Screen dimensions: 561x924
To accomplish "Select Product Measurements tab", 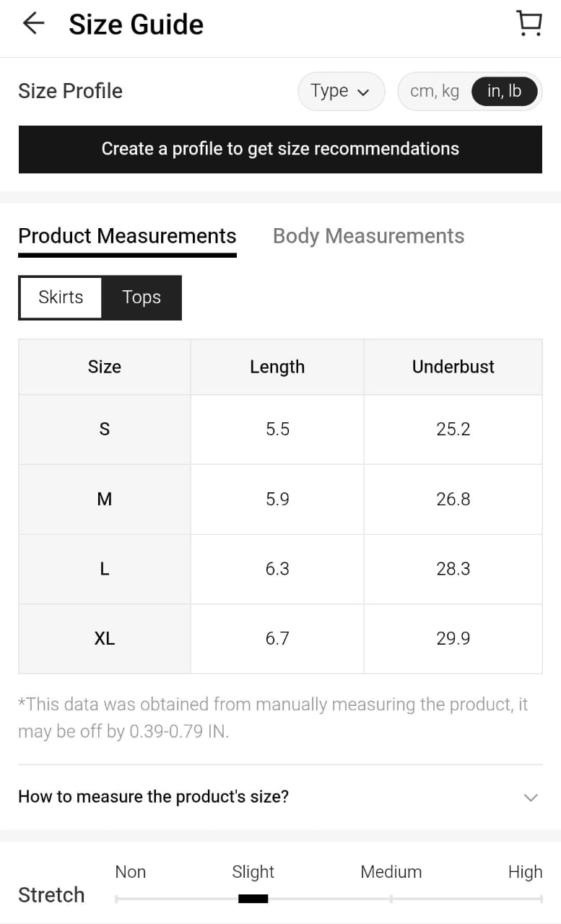I will [127, 236].
